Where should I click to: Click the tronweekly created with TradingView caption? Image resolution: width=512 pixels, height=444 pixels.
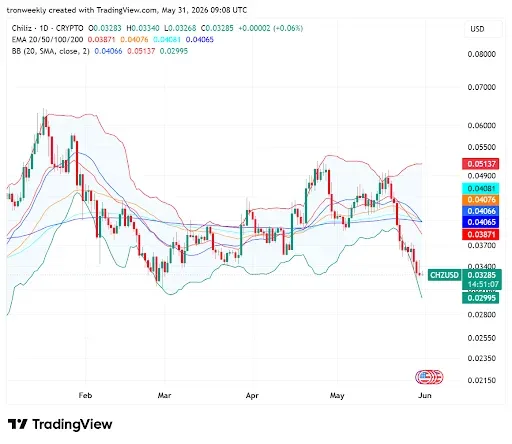tap(127, 10)
